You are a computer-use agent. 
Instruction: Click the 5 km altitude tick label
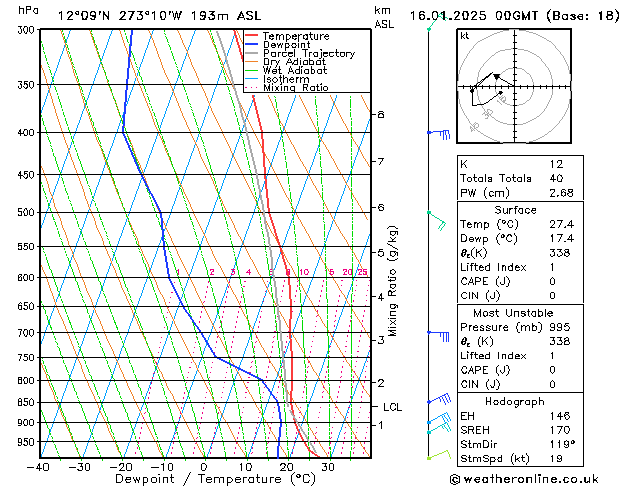[x=381, y=253]
